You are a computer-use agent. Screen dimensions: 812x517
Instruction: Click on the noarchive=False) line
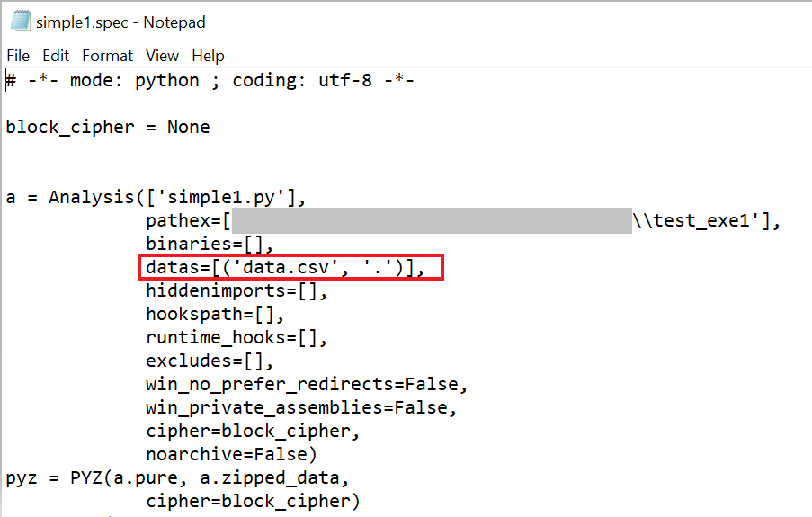(x=231, y=454)
